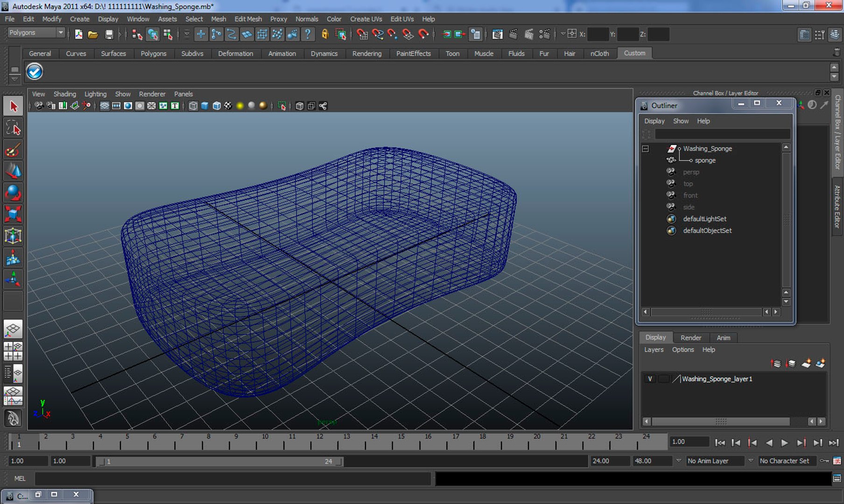Toggle layer type box for Washing_Sponge_layer1
844x504 pixels.
tap(663, 379)
